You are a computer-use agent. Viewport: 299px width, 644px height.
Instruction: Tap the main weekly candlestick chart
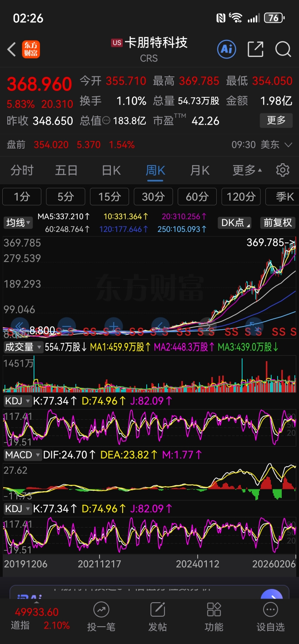pos(149,287)
